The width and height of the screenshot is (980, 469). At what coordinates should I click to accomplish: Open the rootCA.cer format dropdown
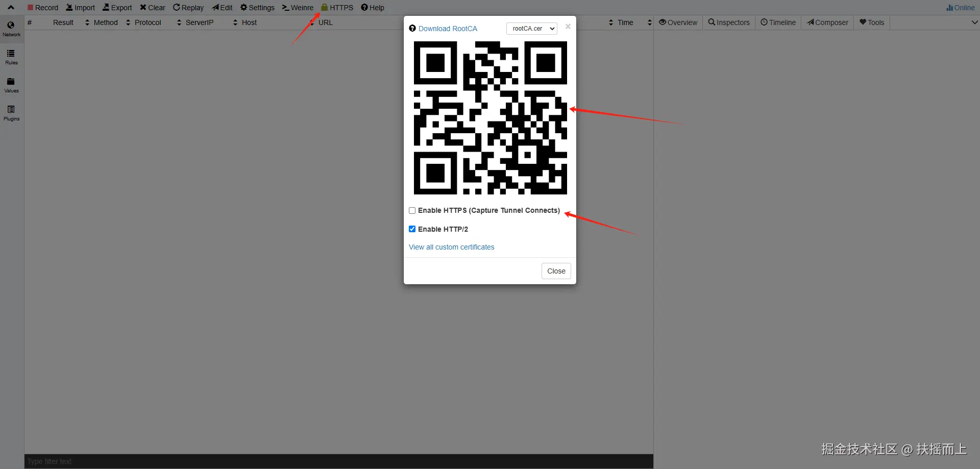pyautogui.click(x=532, y=29)
